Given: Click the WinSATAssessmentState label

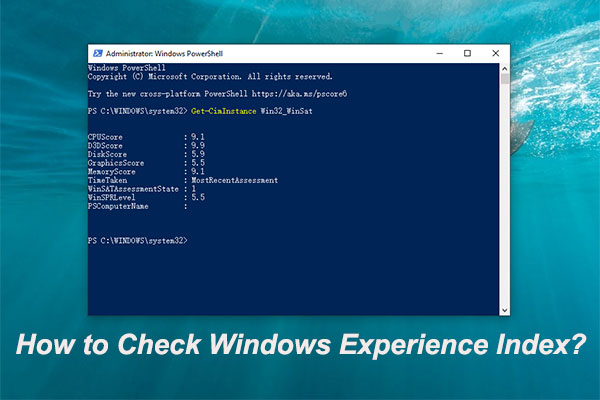Looking at the screenshot, I should (133, 189).
